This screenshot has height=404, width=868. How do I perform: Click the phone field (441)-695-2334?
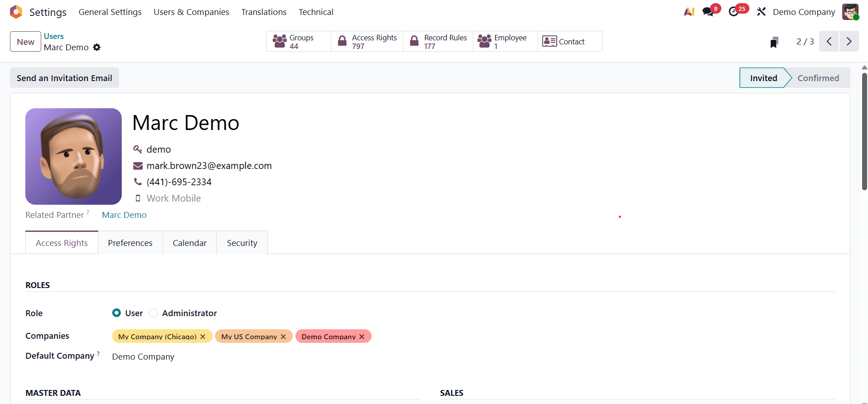pos(179,182)
